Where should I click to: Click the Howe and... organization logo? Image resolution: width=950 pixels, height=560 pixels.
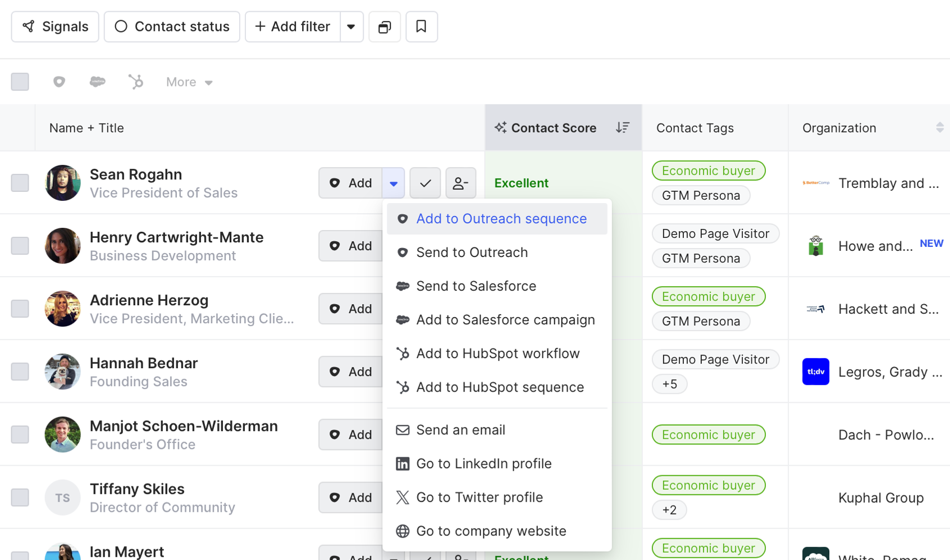click(816, 246)
